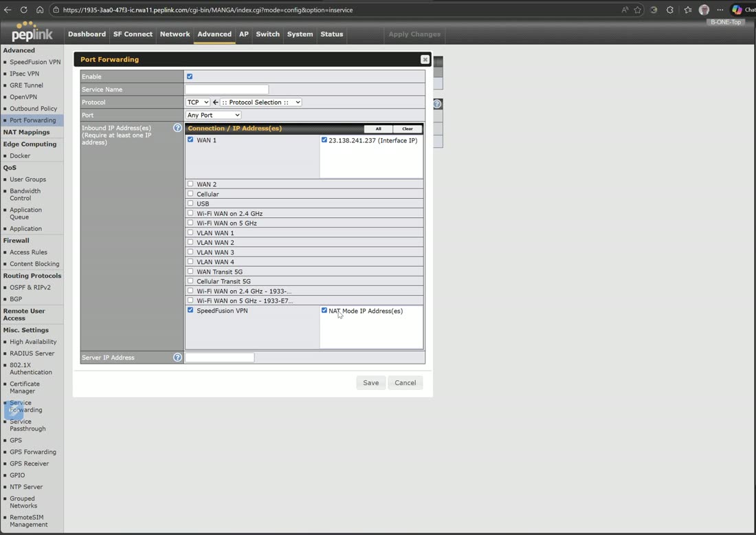Open the TCP protocol dropdown
The width and height of the screenshot is (756, 535).
pyautogui.click(x=198, y=102)
